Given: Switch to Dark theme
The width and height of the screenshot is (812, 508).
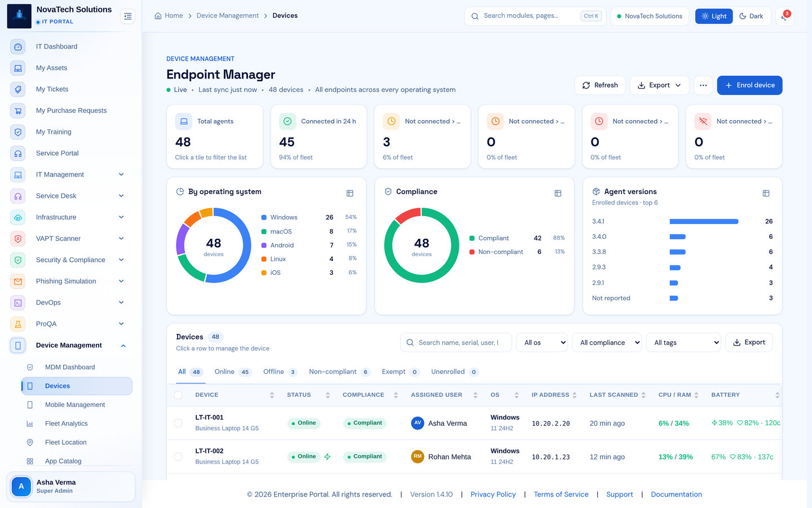Looking at the screenshot, I should (x=751, y=16).
